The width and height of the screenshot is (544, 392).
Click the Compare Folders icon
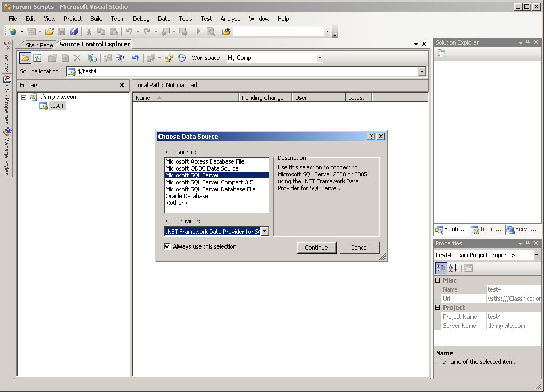point(169,58)
